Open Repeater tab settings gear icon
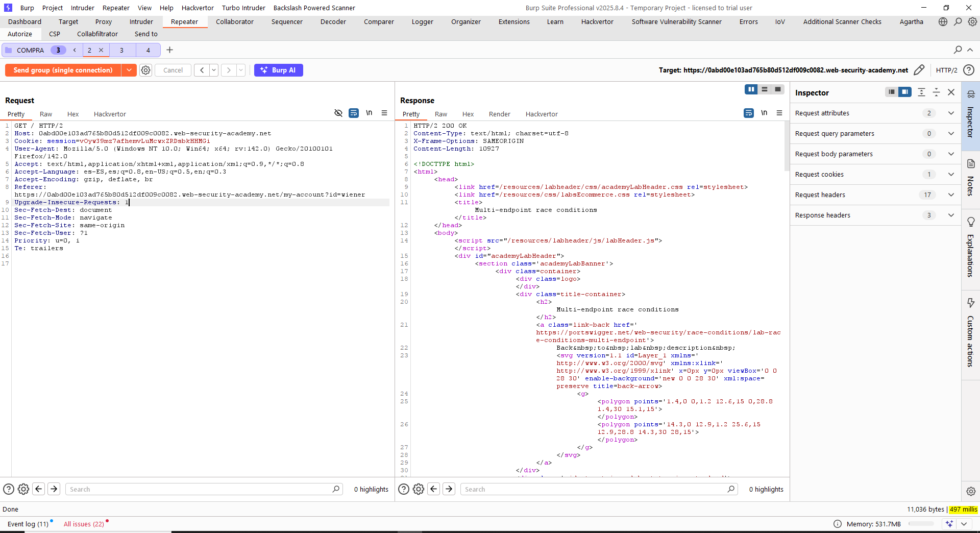Screen dimensions: 980x533 146,70
